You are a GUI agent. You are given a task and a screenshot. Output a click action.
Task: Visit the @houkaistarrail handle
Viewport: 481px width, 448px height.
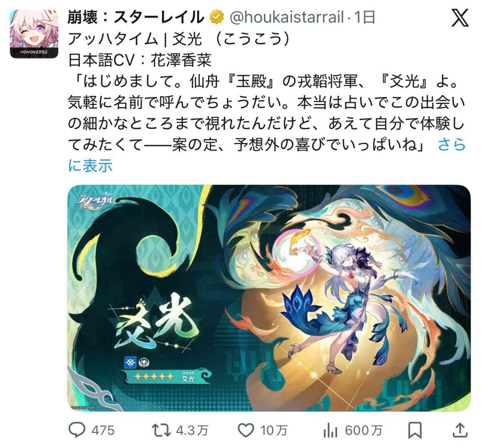pos(287,17)
